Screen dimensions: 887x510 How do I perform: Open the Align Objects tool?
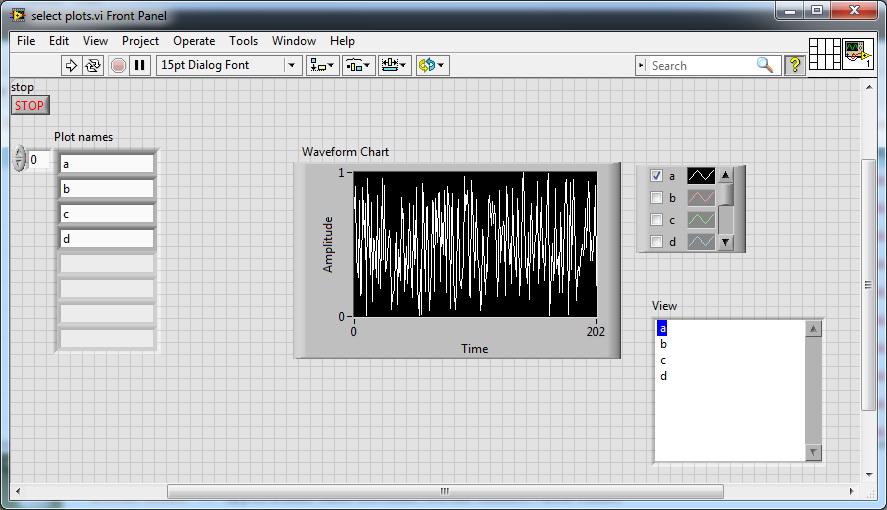[x=321, y=65]
